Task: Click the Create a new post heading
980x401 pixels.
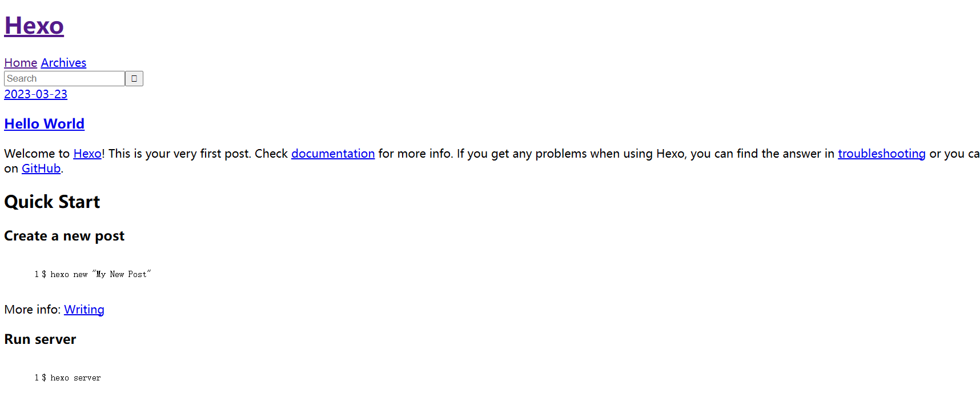Action: click(x=64, y=236)
